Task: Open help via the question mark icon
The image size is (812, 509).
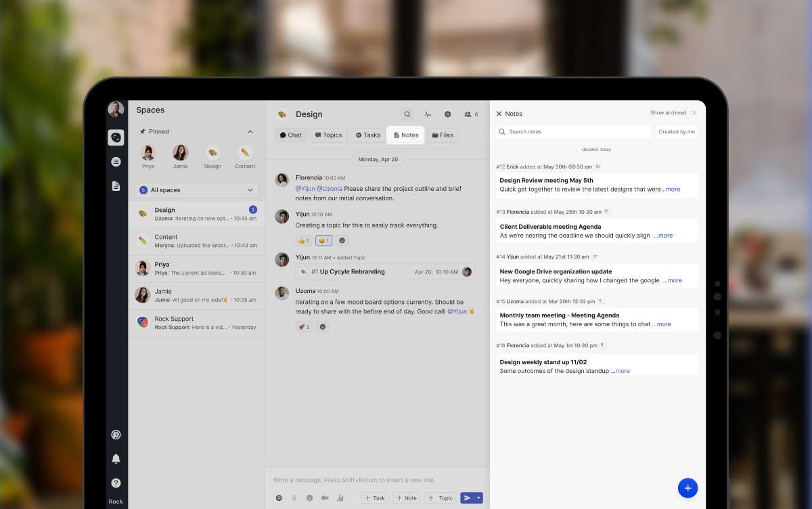Action: [116, 483]
